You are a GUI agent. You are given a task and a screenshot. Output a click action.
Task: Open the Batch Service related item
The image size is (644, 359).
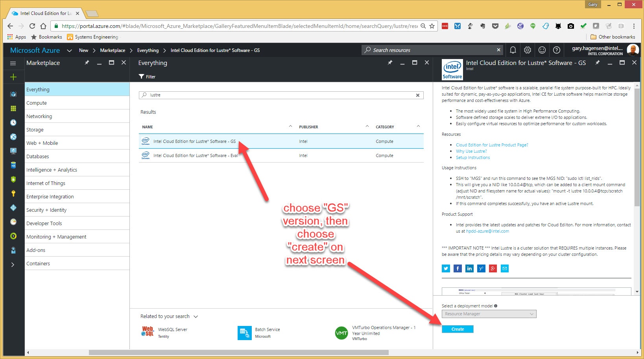click(x=259, y=333)
